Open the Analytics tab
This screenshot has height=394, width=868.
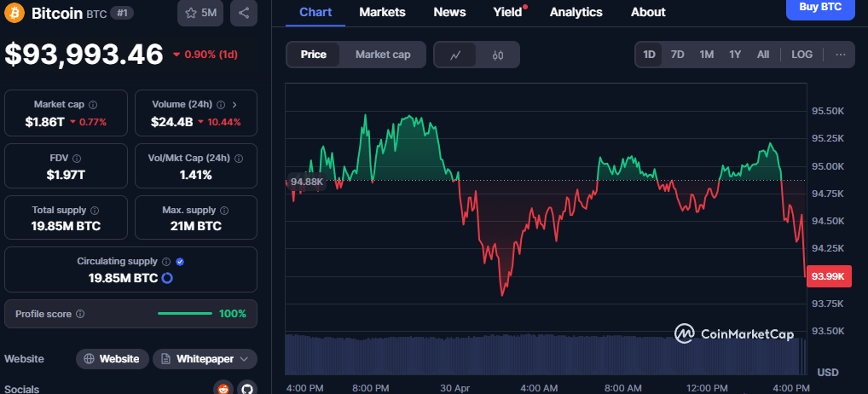pos(576,12)
